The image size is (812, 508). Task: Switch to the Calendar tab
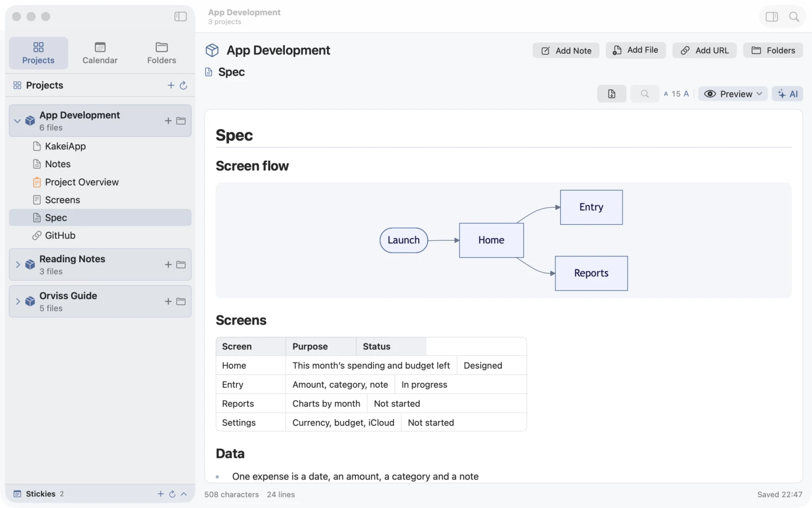coord(100,53)
